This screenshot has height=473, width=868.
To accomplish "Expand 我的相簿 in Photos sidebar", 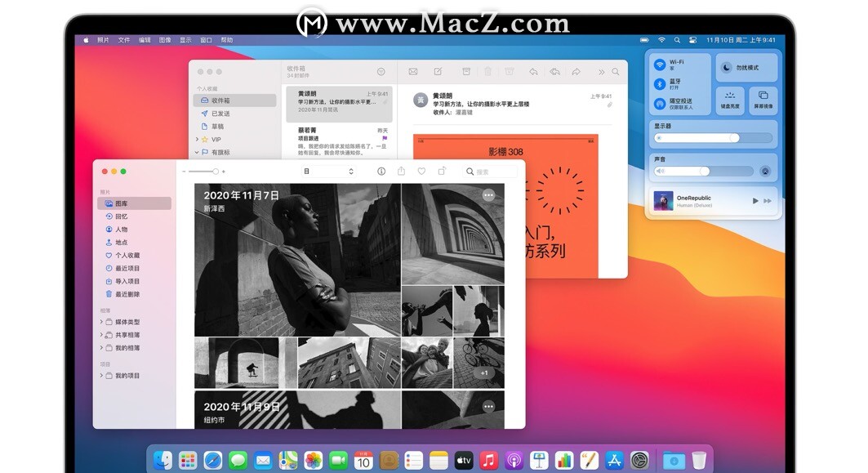I will point(101,348).
